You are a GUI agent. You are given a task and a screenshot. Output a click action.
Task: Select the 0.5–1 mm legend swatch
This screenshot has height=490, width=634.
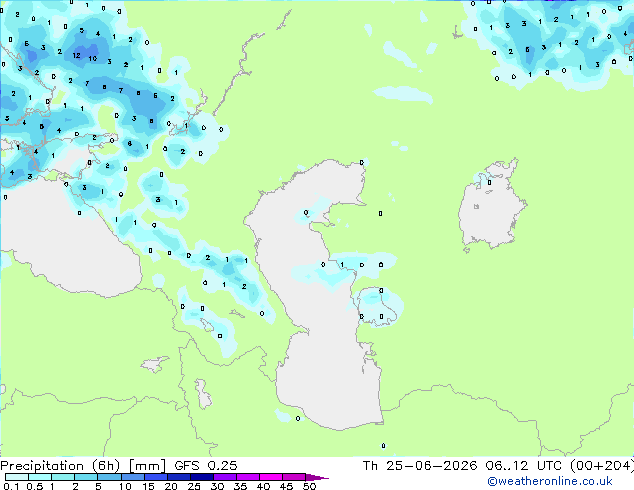tap(40, 477)
